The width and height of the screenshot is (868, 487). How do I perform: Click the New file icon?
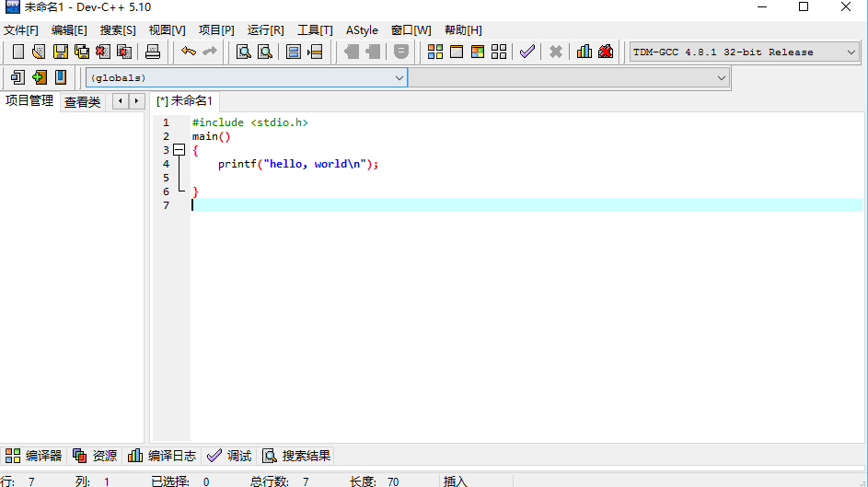coord(17,52)
